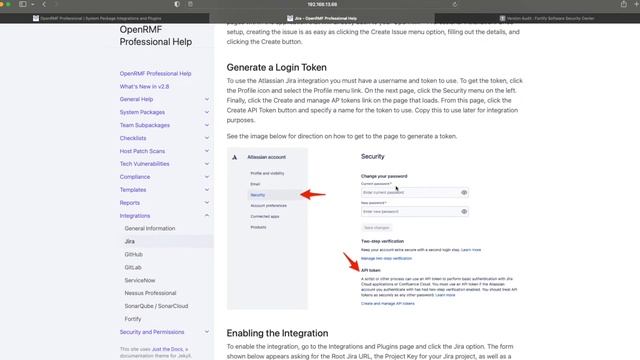Expand the General Help chevron

(207, 99)
